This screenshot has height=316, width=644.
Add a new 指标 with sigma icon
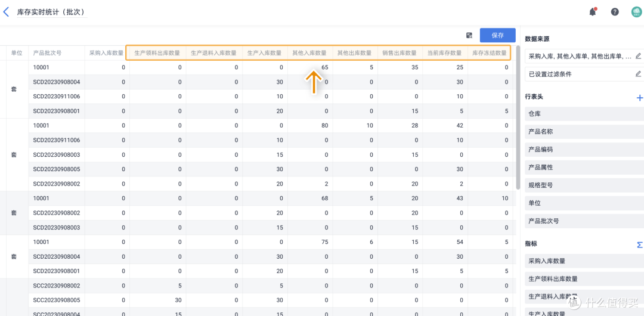639,245
